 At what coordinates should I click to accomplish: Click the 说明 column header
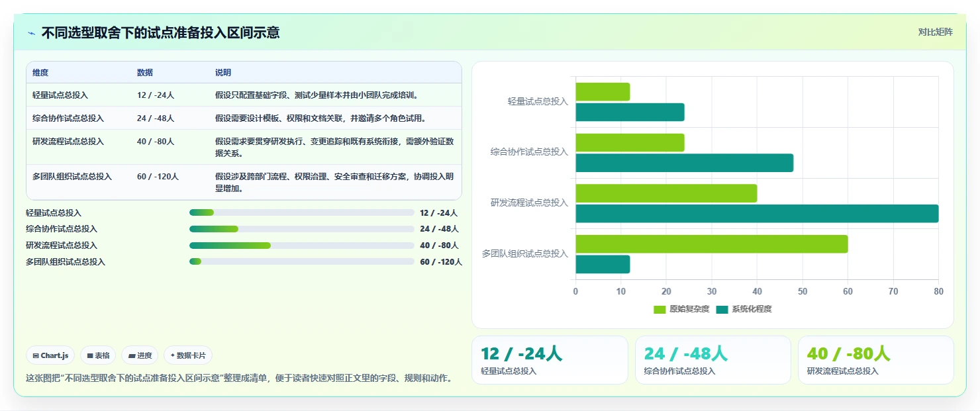coord(223,73)
